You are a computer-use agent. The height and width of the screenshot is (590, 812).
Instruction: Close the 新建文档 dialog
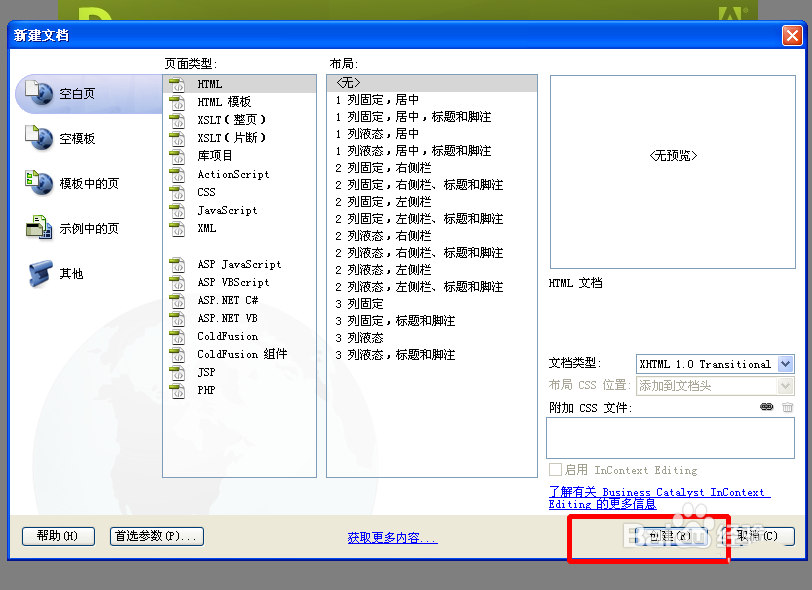[792, 36]
